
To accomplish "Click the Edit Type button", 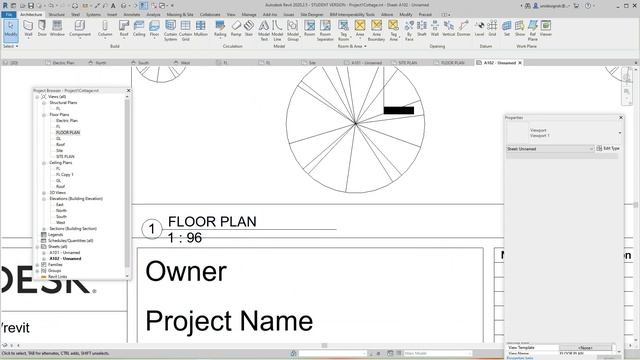I will pos(608,148).
